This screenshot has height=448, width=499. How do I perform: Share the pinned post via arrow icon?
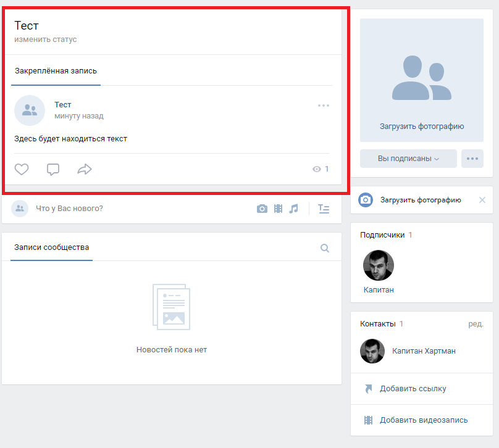click(85, 169)
